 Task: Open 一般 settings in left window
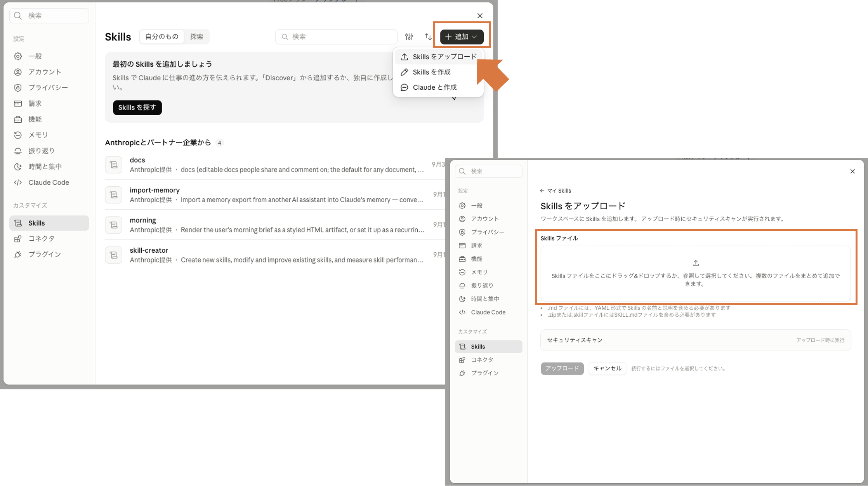(49, 56)
